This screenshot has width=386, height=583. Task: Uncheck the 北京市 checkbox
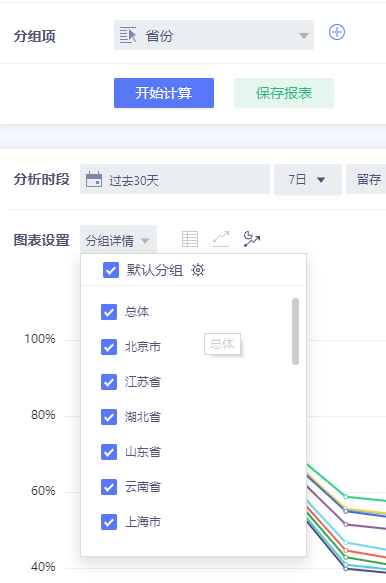109,347
